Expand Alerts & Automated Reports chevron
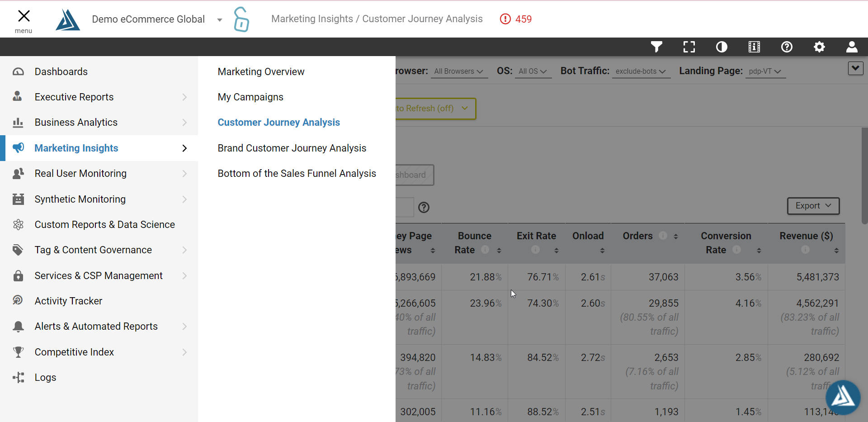 184,326
